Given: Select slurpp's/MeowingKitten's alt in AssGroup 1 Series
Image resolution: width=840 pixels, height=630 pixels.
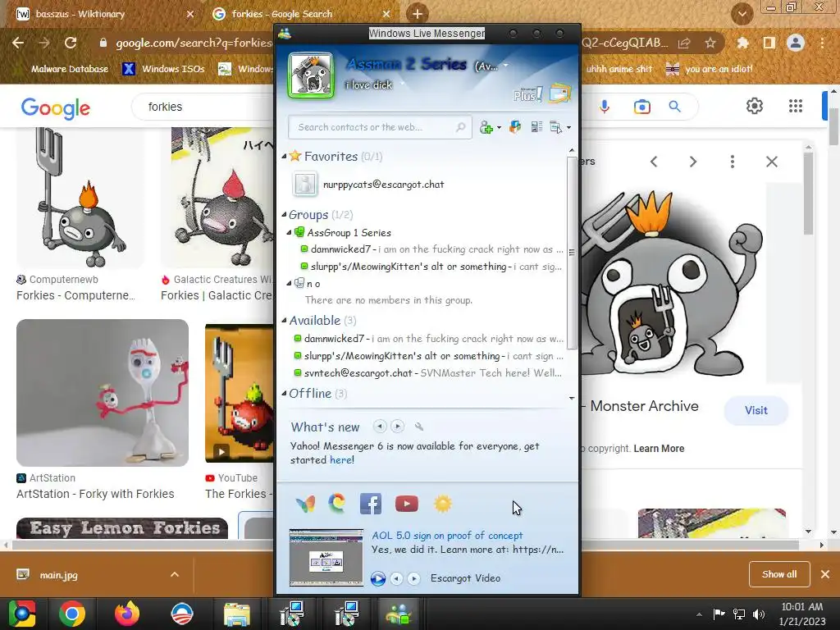Looking at the screenshot, I should click(x=431, y=267).
